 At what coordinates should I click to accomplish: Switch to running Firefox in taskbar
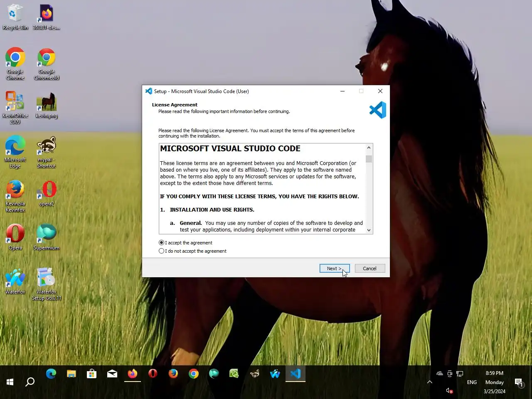pos(133,374)
